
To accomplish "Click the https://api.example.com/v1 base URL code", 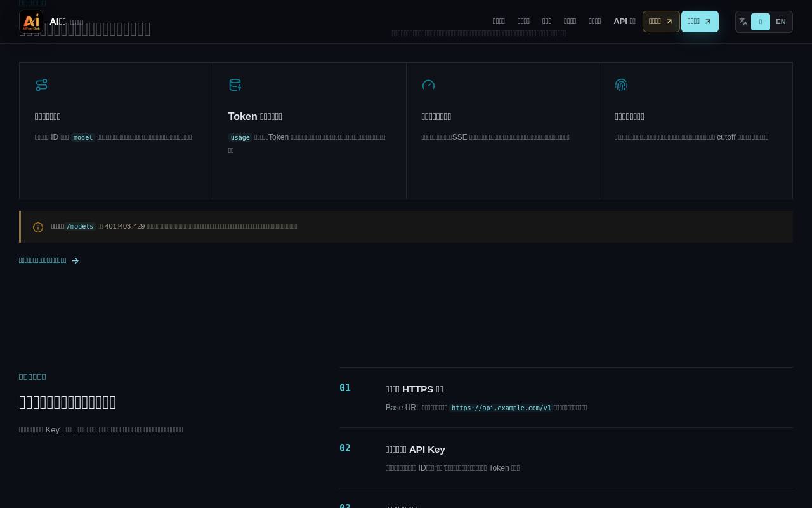I will (x=501, y=408).
